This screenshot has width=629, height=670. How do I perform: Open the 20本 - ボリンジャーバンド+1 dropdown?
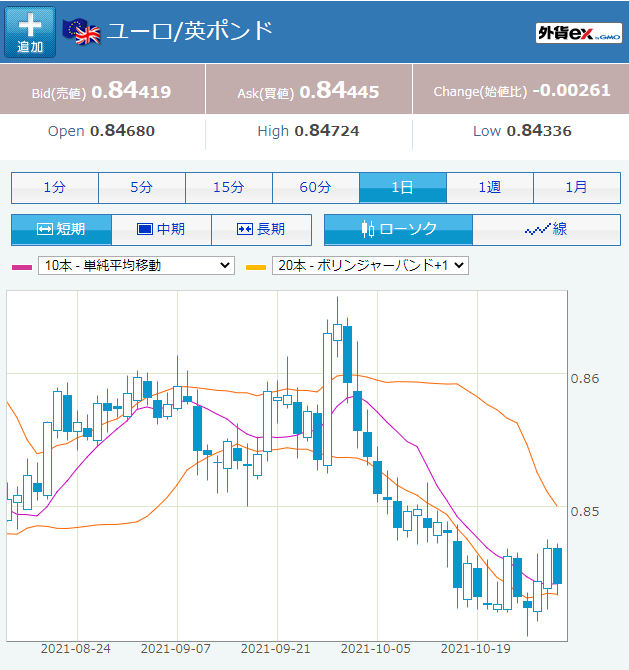point(370,265)
